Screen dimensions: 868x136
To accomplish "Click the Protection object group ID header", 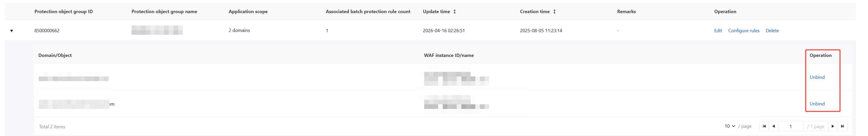I will (64, 11).
